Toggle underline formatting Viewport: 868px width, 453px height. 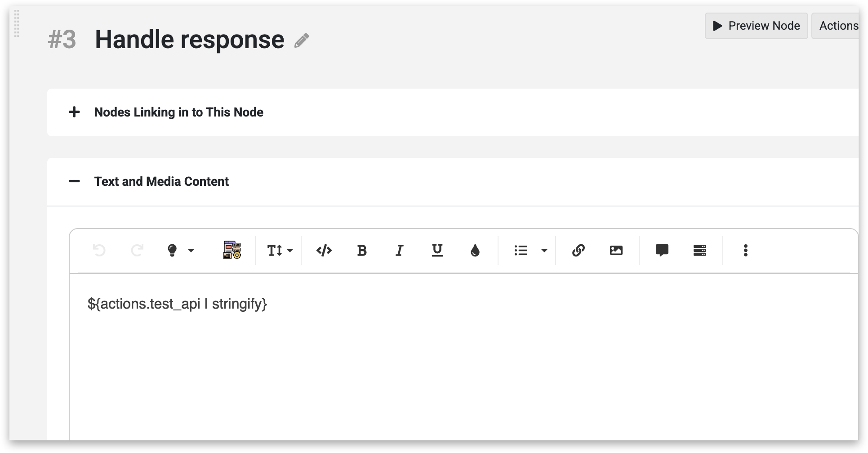[x=437, y=250]
